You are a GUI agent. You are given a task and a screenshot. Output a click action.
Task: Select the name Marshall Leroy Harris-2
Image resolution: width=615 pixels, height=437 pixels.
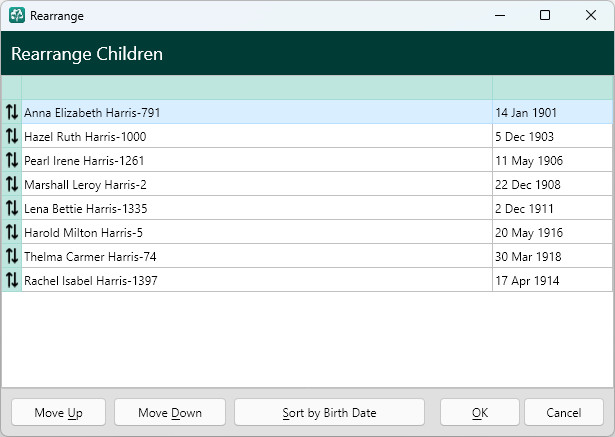(x=85, y=185)
